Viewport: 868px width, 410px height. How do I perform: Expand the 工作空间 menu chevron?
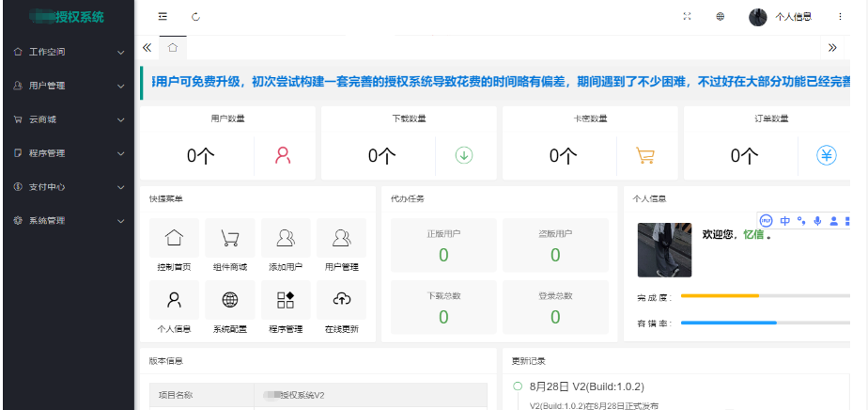[x=120, y=52]
